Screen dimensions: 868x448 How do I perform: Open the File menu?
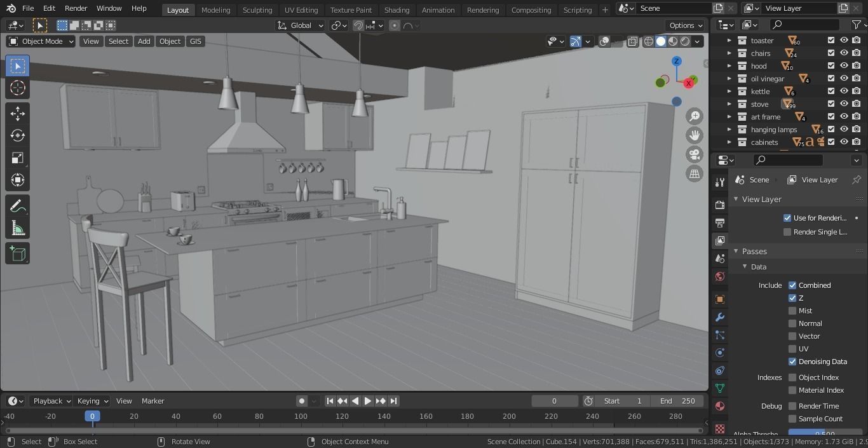28,8
